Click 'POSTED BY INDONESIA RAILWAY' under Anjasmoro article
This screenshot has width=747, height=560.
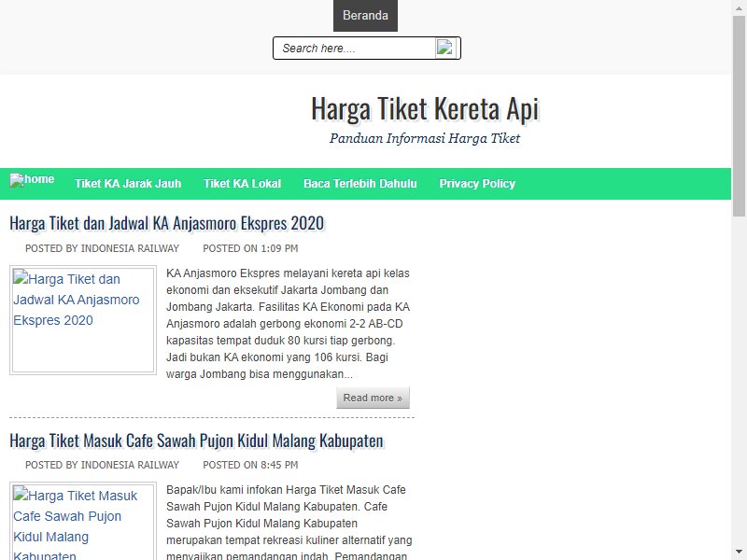click(102, 248)
